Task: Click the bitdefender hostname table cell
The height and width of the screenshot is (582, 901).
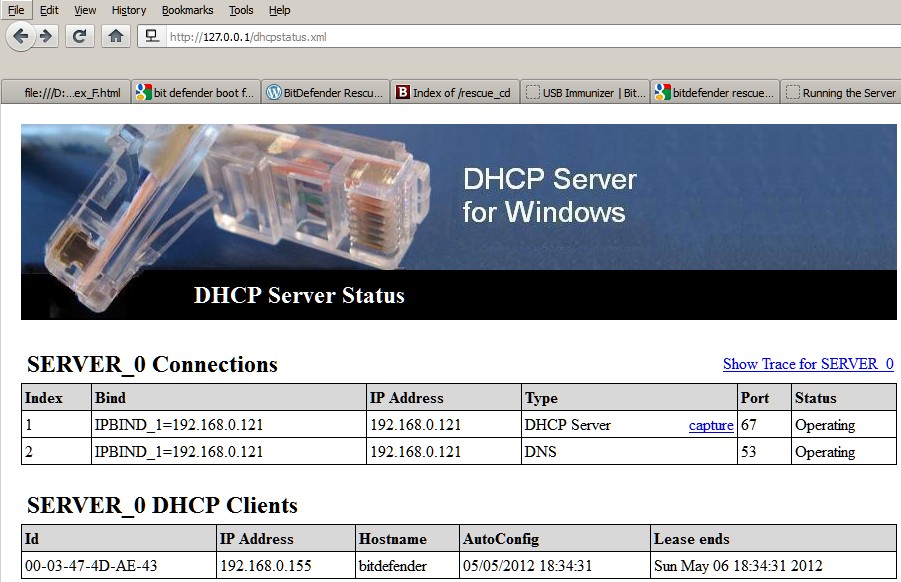Action: pyautogui.click(x=393, y=566)
